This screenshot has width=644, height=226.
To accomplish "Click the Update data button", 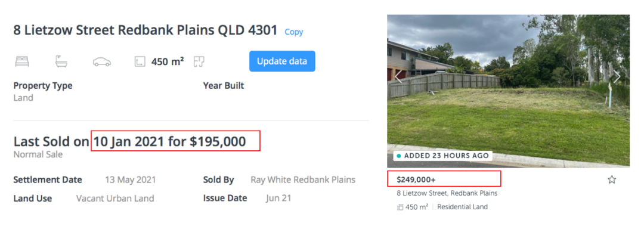I will point(282,61).
